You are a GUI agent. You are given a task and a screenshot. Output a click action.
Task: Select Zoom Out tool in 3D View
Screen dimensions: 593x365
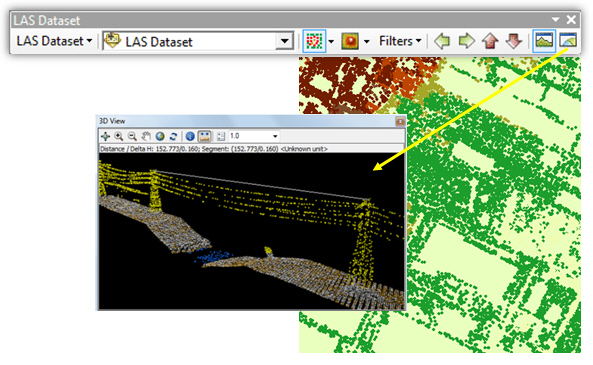click(x=132, y=136)
